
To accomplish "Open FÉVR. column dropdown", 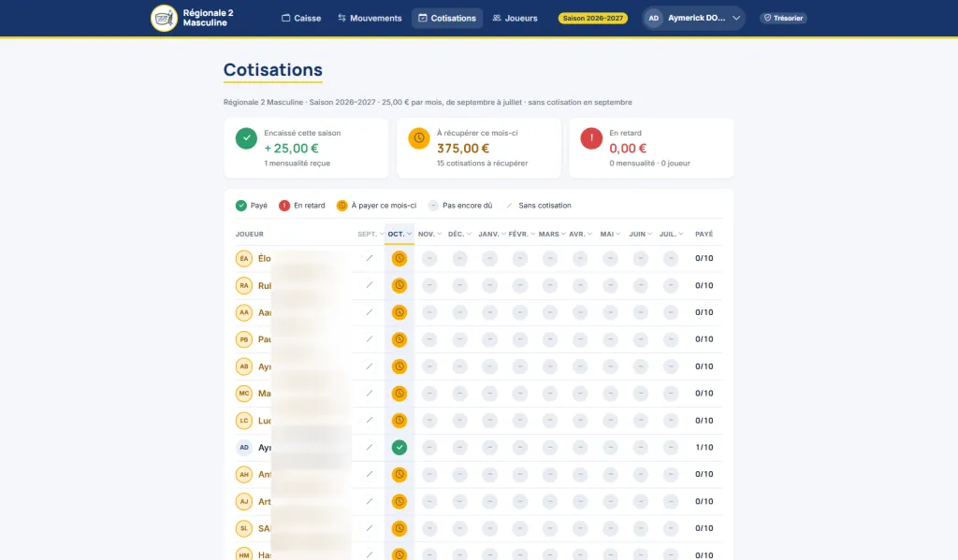I will pos(521,234).
